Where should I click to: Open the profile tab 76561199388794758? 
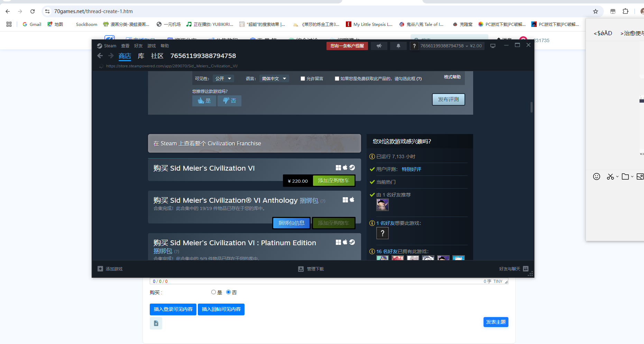203,56
